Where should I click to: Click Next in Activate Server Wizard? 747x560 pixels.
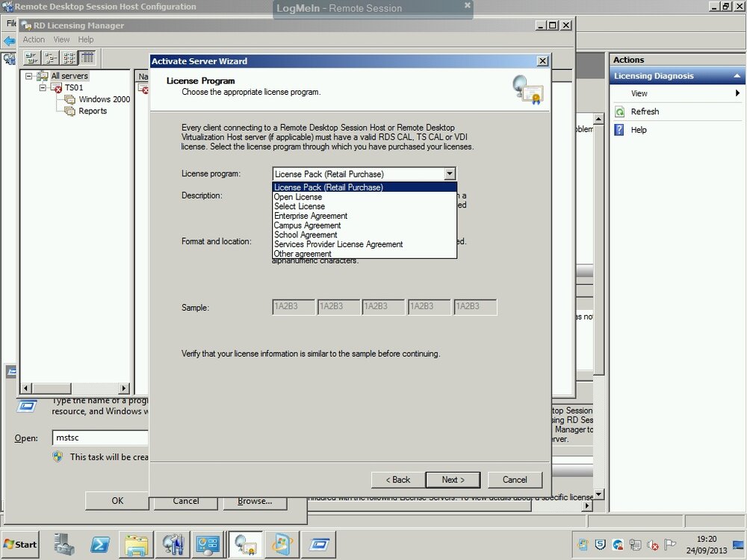coord(453,480)
